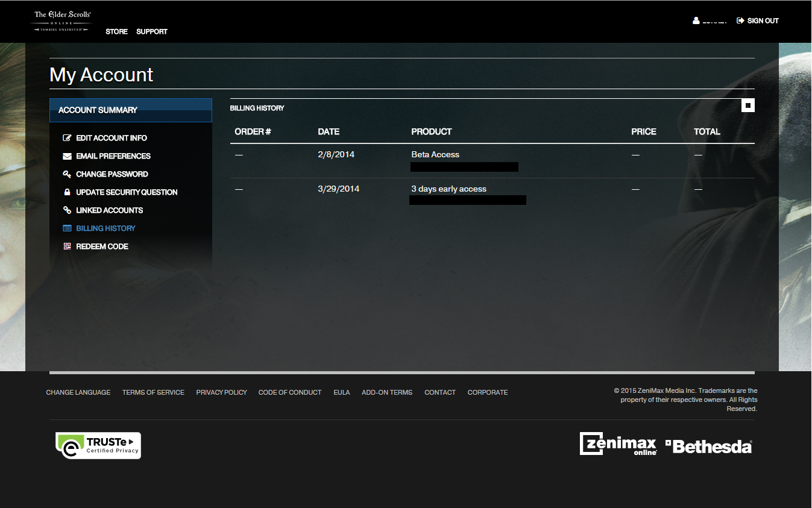Click the Bethesda logo in footer

pos(709,447)
